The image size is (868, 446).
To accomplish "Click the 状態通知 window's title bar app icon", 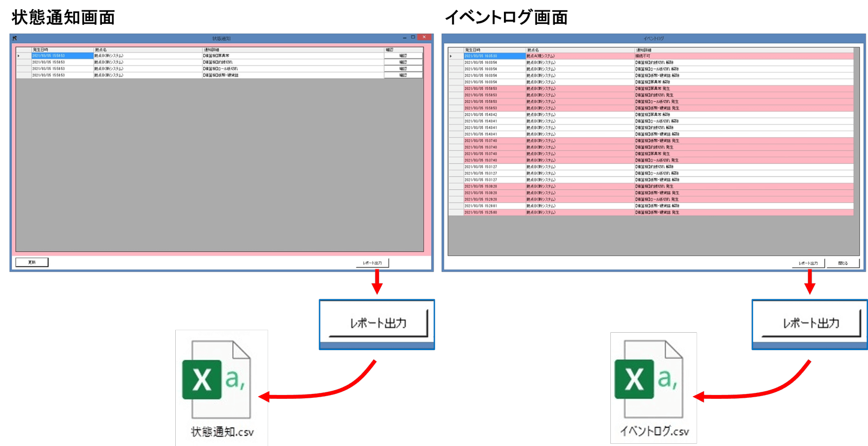I will coord(15,38).
